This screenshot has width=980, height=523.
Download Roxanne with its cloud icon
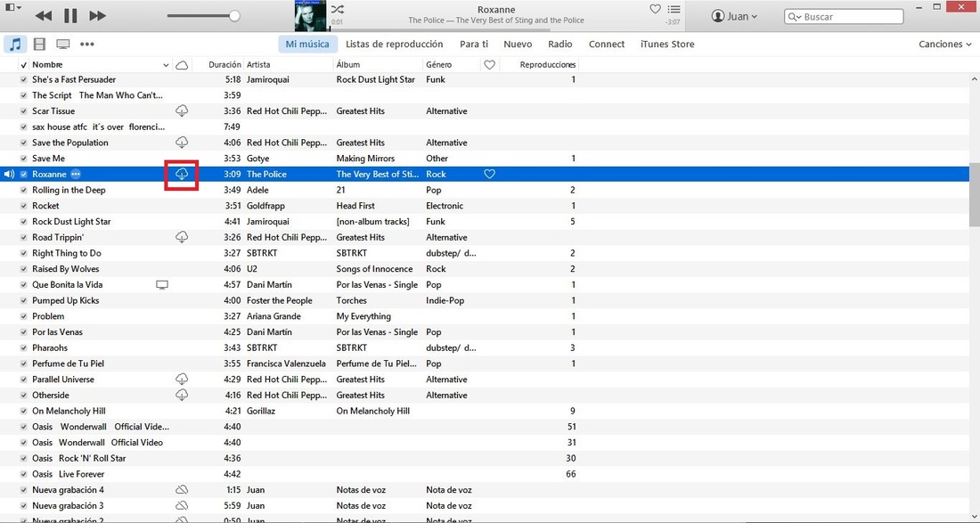[x=182, y=175]
